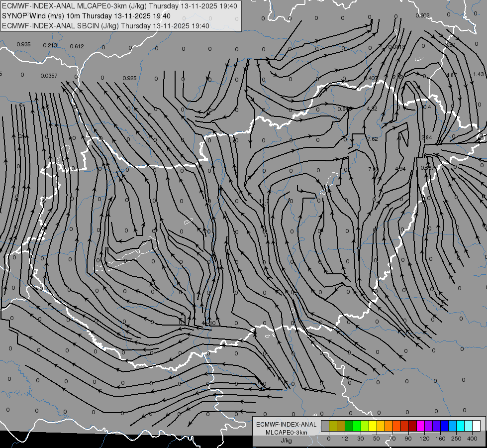Click the legend title ECMWF-INDEX-ANAL
This screenshot has width=487, height=448.
click(287, 425)
